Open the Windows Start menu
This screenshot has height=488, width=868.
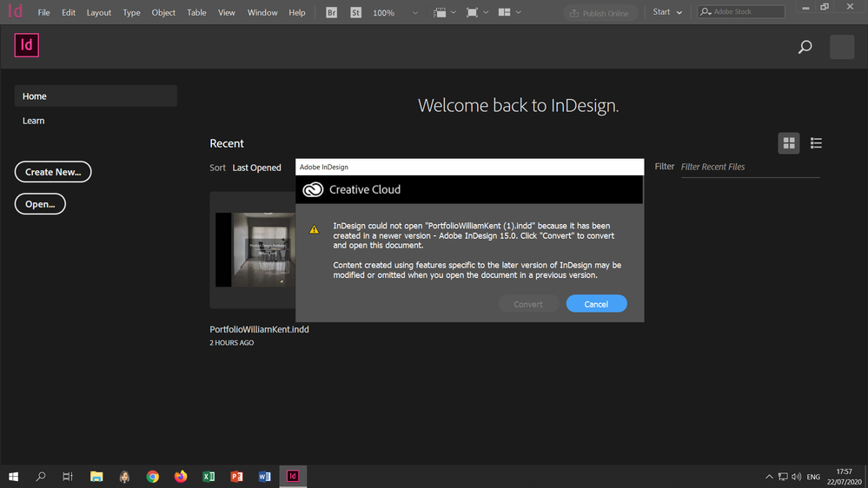click(13, 477)
